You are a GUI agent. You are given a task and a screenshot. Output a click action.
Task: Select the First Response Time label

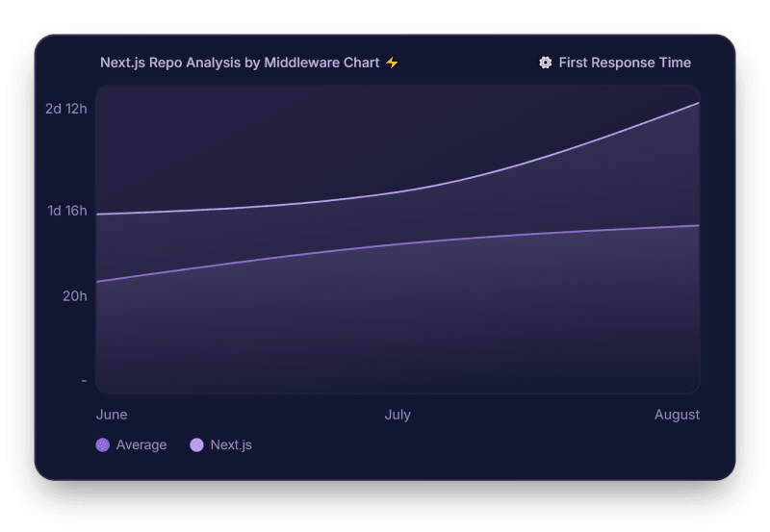click(x=625, y=63)
